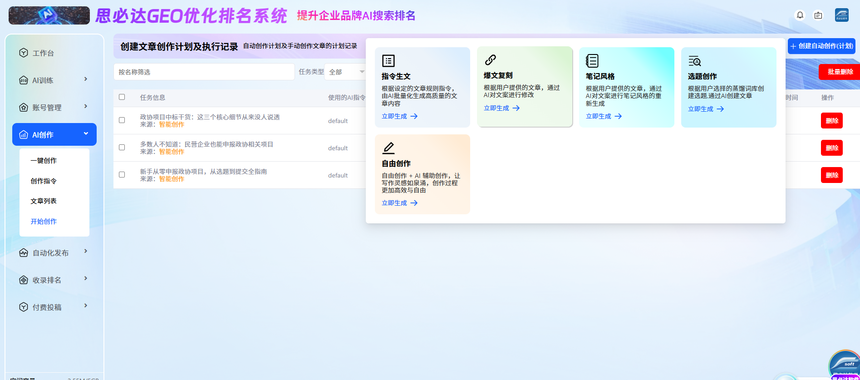
Task: Click the header icon beside the bell
Action: 818,15
